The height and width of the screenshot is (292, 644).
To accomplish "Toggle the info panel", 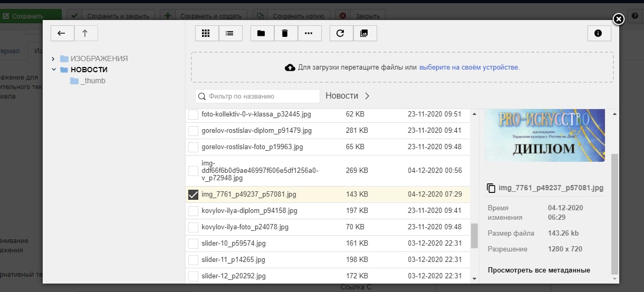I will (x=599, y=33).
